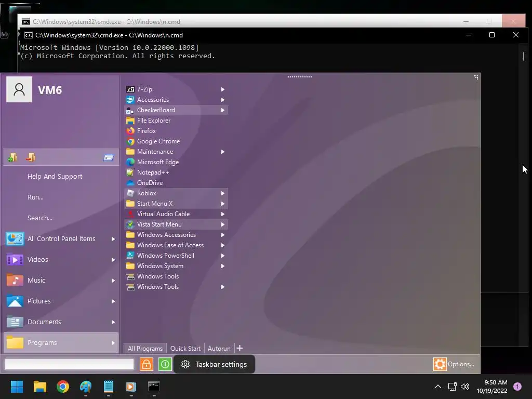Screen dimensions: 532x399
Task: Click the orange lock button
Action: 147,364
